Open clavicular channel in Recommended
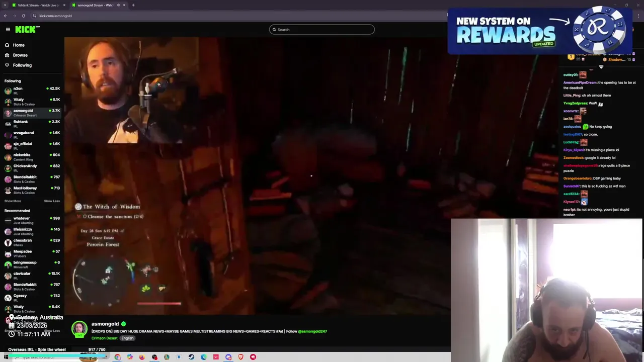The width and height of the screenshot is (644, 362). pos(32,276)
